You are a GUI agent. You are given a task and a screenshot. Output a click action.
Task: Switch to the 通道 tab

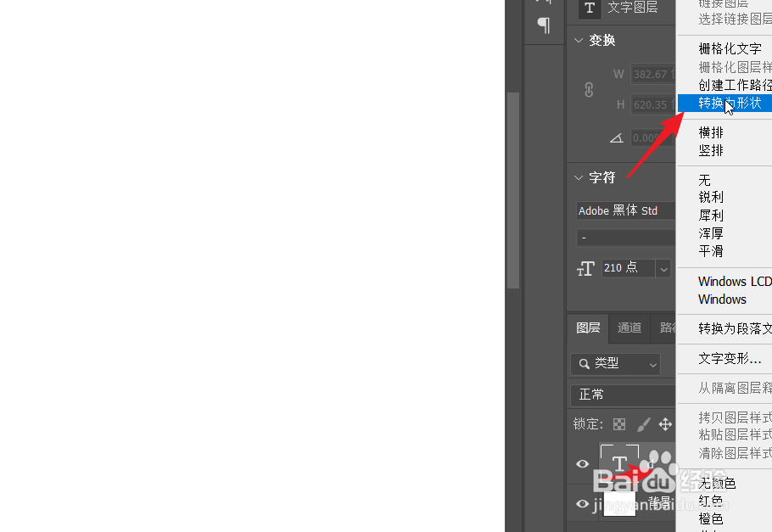[629, 328]
